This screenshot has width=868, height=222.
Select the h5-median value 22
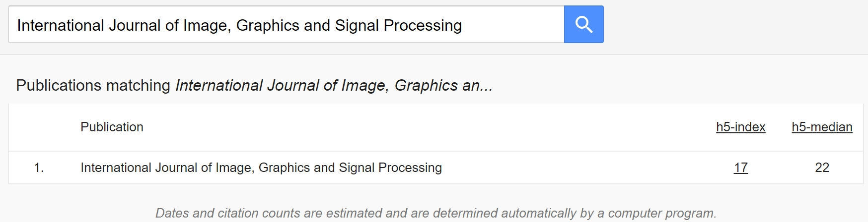pos(822,167)
